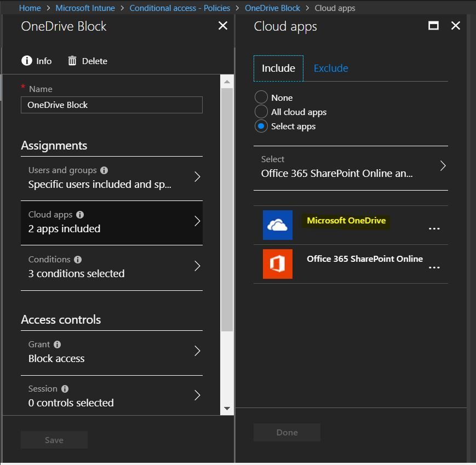Image resolution: width=476 pixels, height=465 pixels.
Task: Click 'Office 365 SharePoint Online an...' selection text
Action: click(x=337, y=173)
